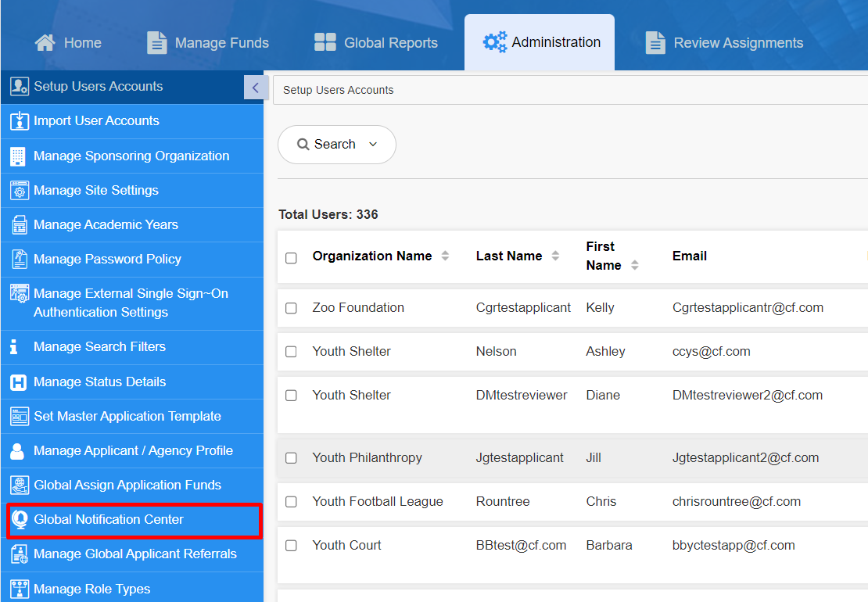Collapse the left sidebar with the chevron
Viewport: 868px width, 602px height.
tap(256, 88)
